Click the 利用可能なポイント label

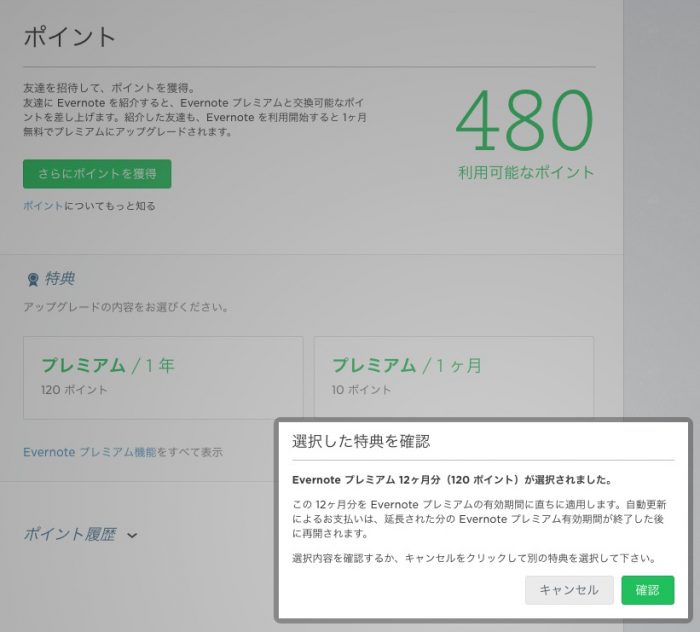click(x=526, y=173)
